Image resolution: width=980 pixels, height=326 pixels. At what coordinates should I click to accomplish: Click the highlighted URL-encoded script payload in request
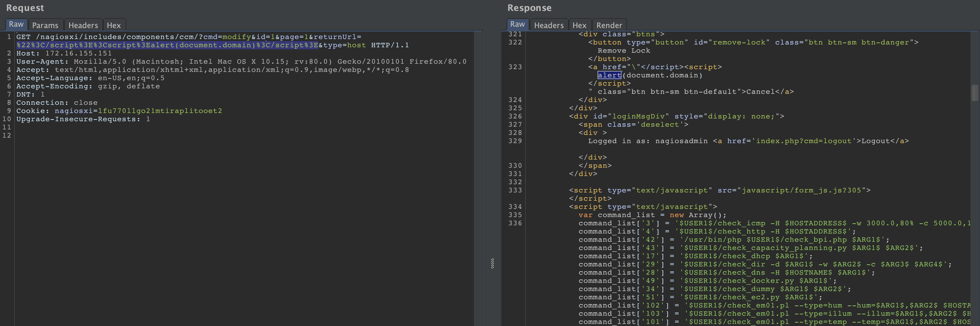coord(167,45)
